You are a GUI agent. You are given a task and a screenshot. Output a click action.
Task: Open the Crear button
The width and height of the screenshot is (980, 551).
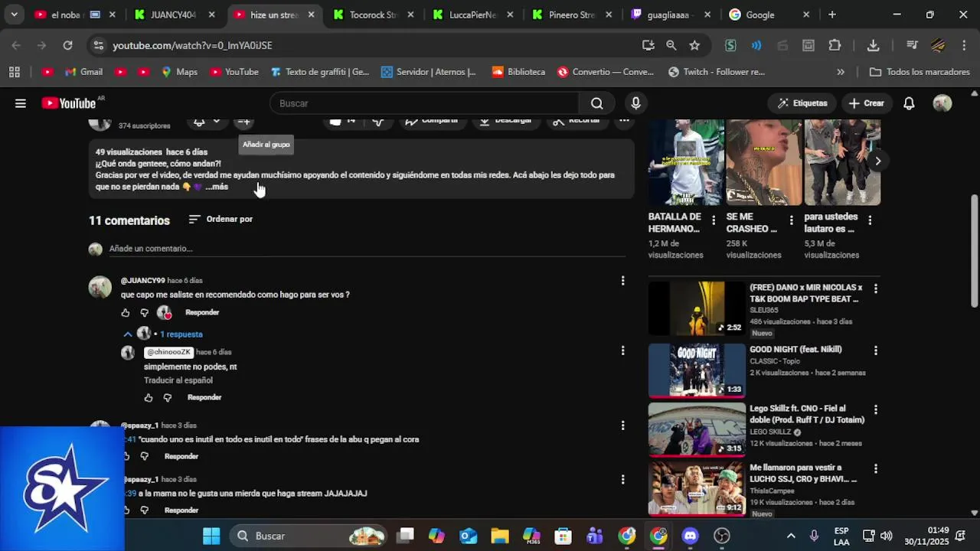(x=866, y=103)
